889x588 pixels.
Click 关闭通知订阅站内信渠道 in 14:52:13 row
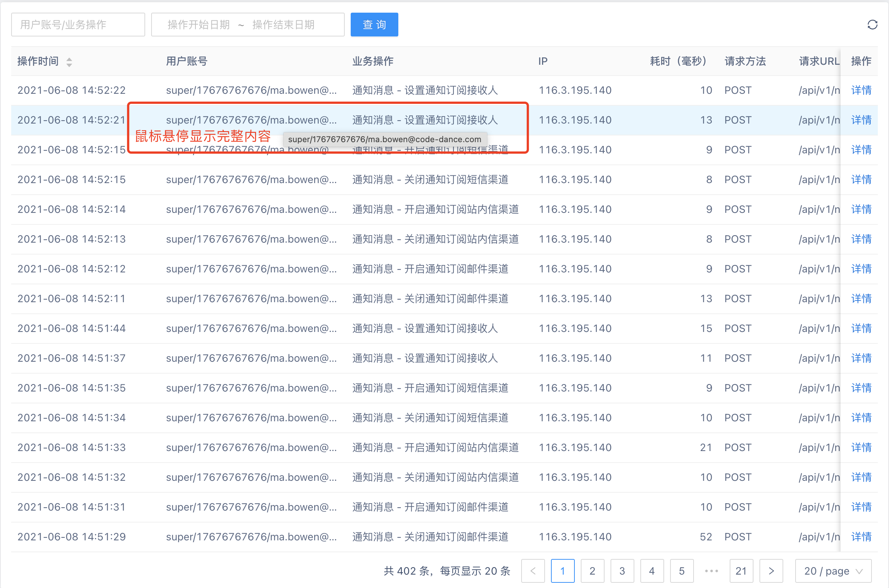461,239
